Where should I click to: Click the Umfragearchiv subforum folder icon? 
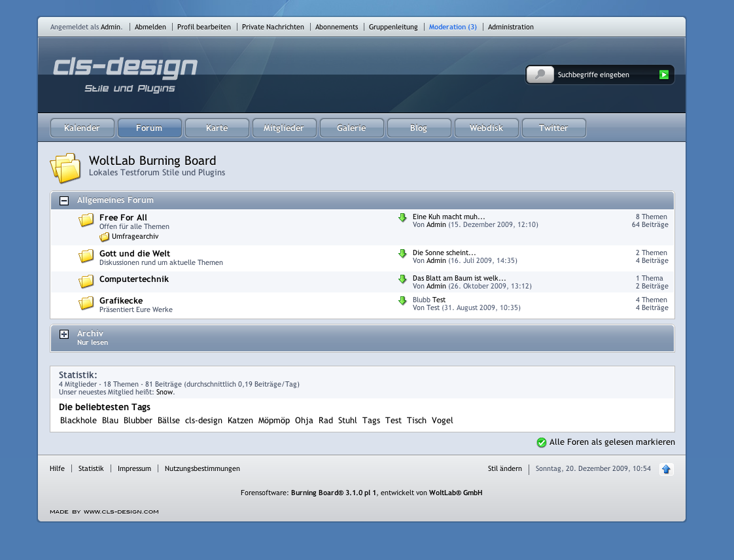pyautogui.click(x=104, y=237)
